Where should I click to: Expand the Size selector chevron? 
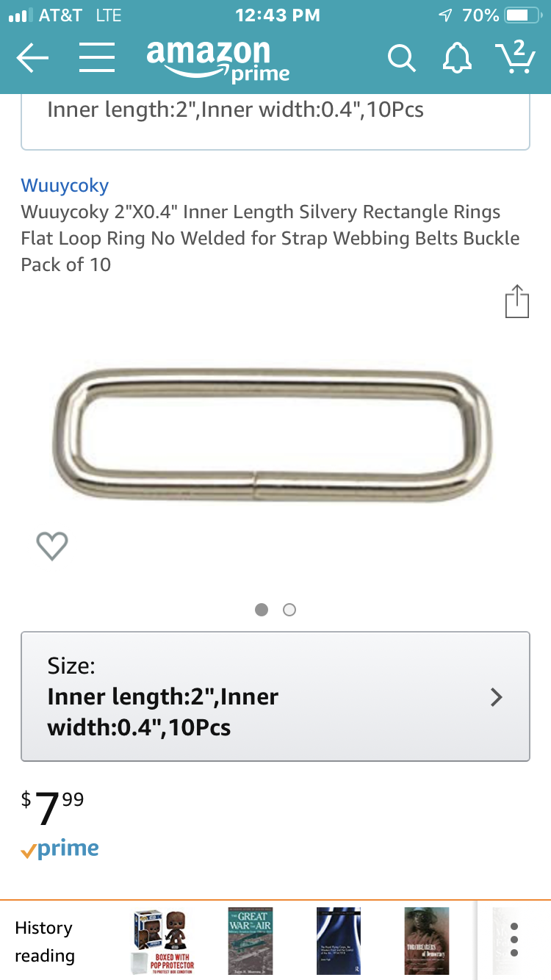[x=497, y=697]
